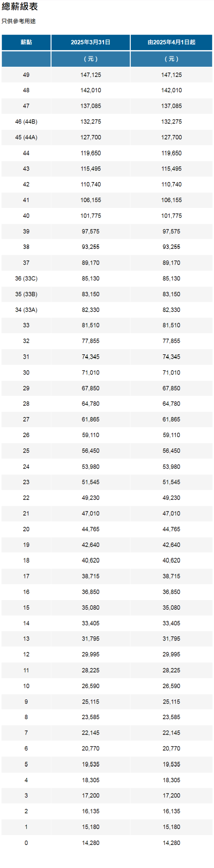Click 47,010 in the March 31 column
This screenshot has height=868, width=214.
click(x=91, y=513)
